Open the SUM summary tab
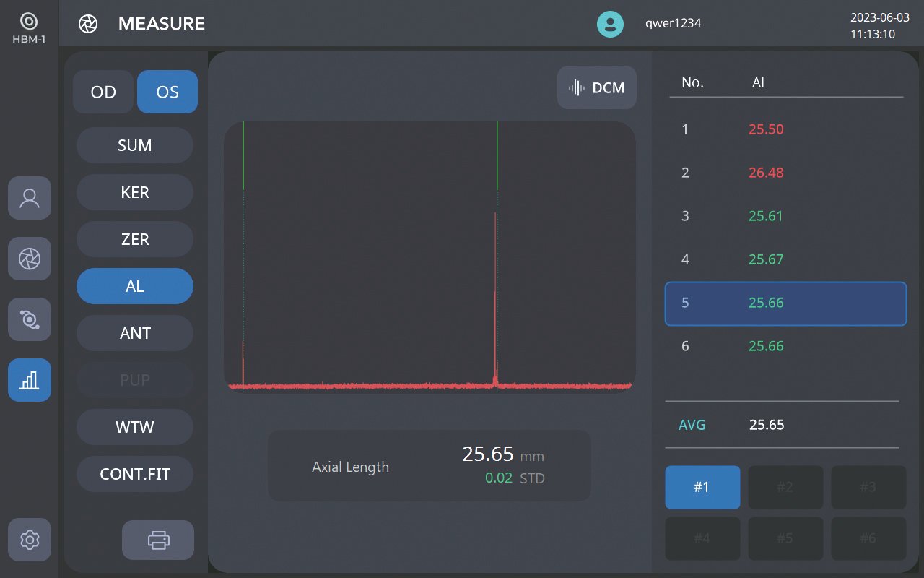This screenshot has height=578, width=924. (135, 145)
